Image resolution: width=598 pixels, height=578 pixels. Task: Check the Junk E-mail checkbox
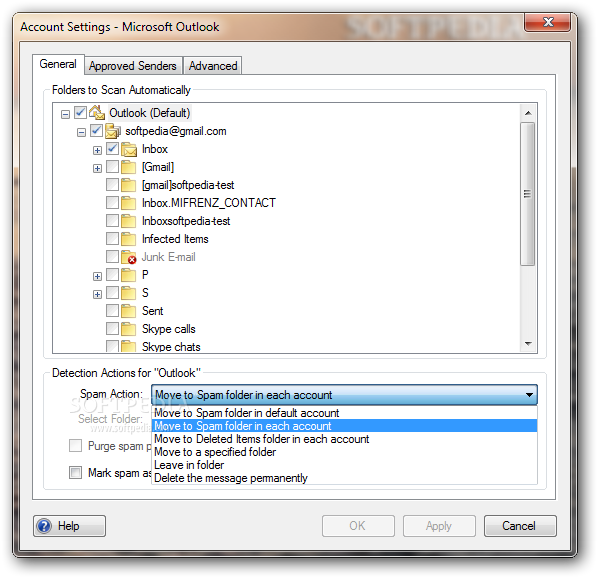[113, 256]
